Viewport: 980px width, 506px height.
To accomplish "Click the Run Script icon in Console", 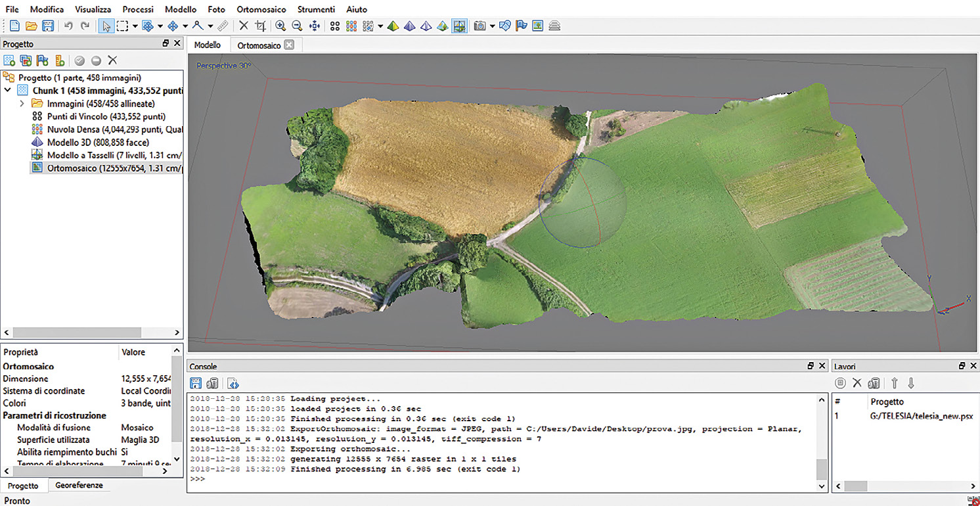I will point(233,383).
